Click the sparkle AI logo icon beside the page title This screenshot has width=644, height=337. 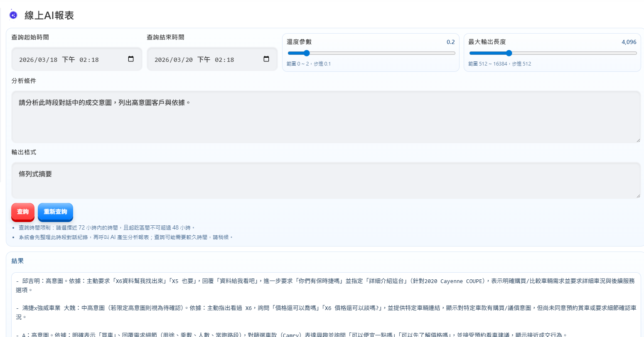(12, 15)
